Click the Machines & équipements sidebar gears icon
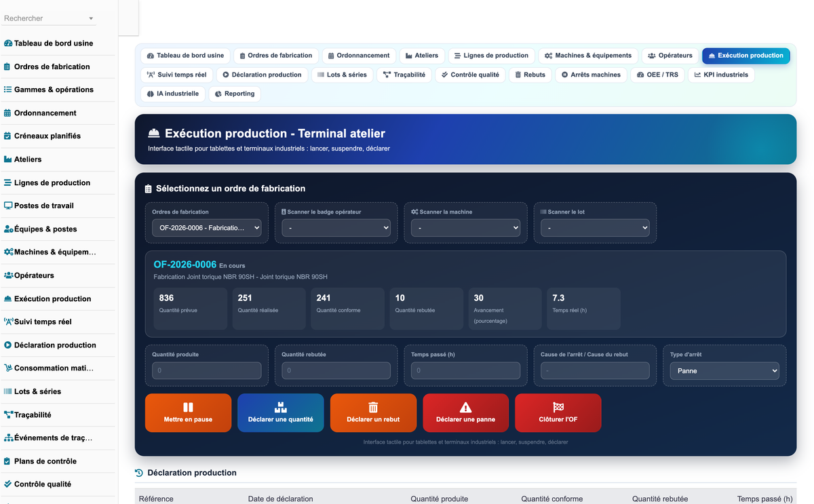Screen dimensions: 814x504 coord(8,252)
